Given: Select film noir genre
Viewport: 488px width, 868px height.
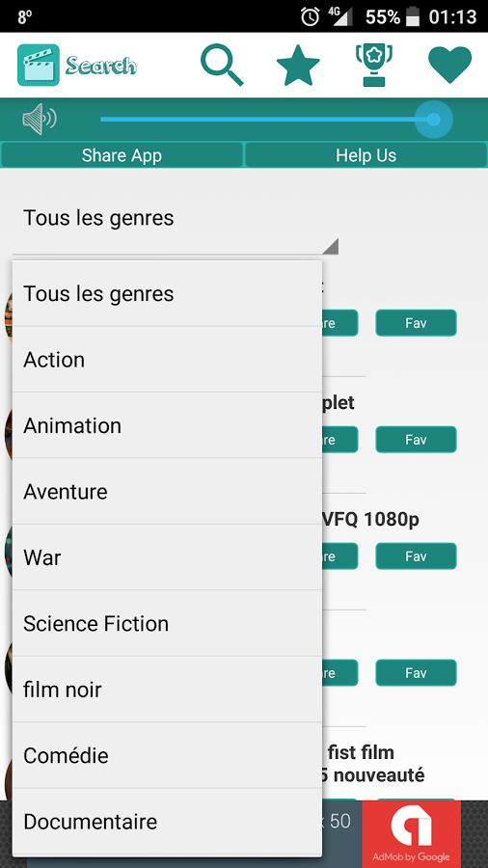Looking at the screenshot, I should (x=167, y=690).
